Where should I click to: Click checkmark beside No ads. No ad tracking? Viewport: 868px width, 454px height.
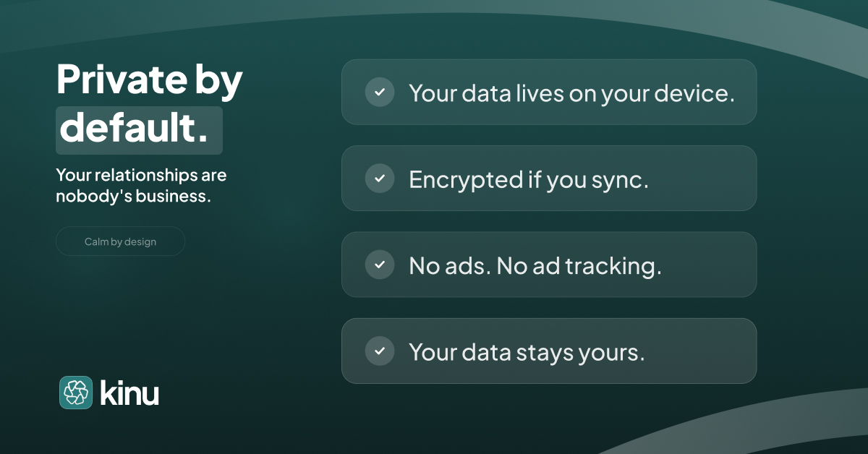click(380, 265)
